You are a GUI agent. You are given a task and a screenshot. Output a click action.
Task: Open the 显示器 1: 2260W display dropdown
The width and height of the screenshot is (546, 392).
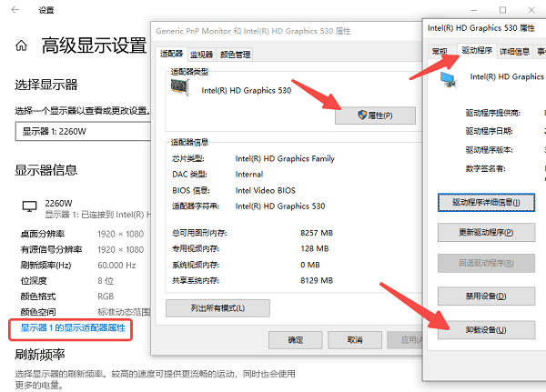pos(78,132)
